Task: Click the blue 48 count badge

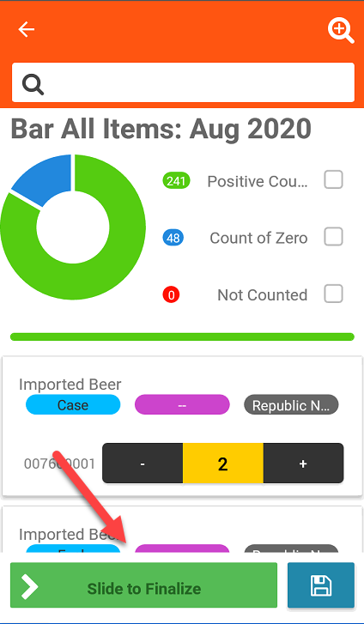Action: click(173, 238)
